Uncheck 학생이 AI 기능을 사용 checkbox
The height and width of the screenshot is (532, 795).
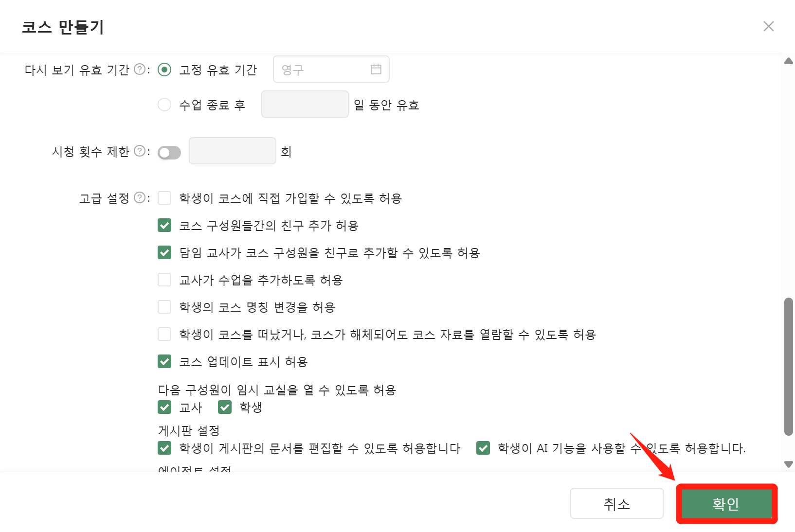tap(483, 448)
